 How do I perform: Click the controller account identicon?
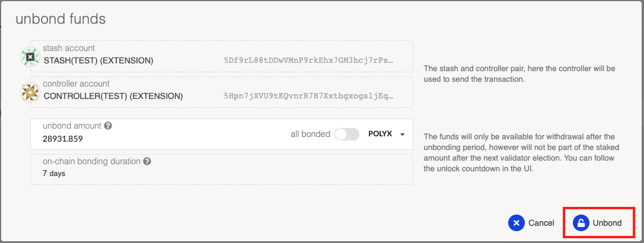(30, 92)
